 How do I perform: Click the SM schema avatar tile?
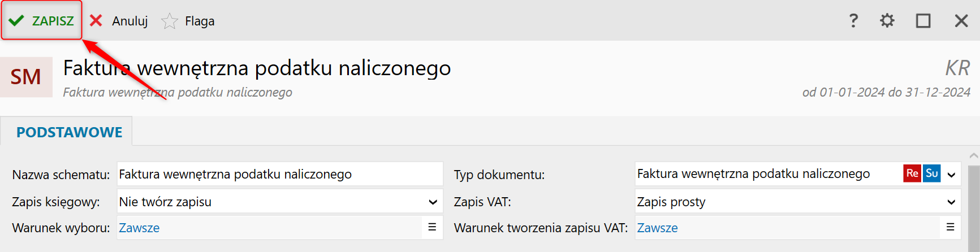[26, 77]
